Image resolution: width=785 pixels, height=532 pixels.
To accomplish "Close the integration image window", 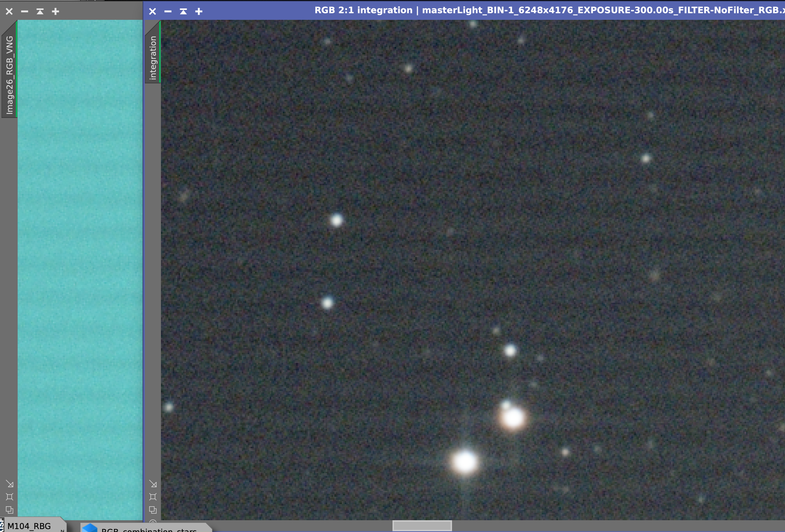I will [x=153, y=11].
